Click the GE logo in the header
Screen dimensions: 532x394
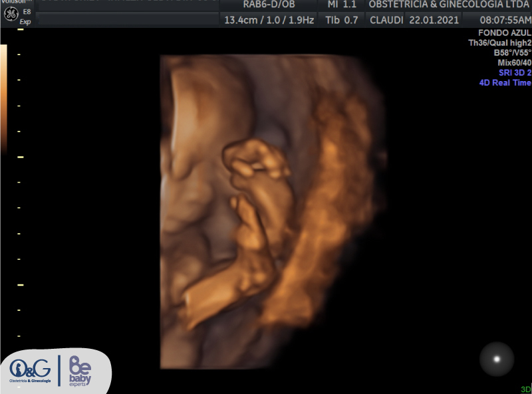pyautogui.click(x=11, y=14)
